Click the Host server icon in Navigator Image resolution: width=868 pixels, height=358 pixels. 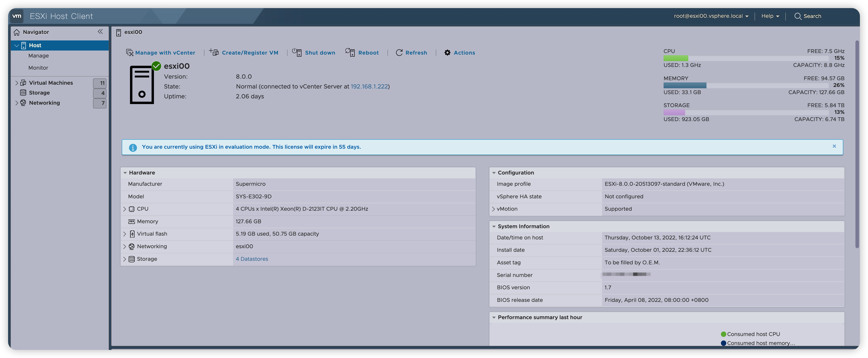tap(24, 45)
